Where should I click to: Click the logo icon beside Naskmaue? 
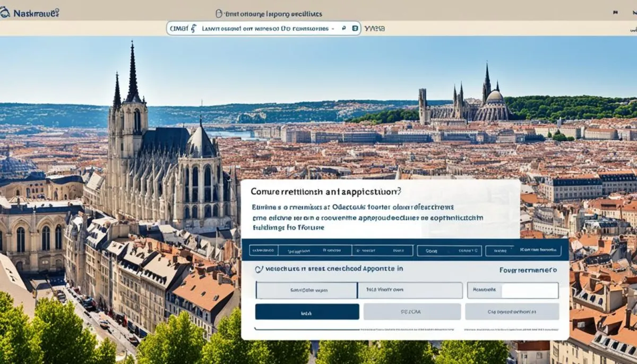point(5,13)
